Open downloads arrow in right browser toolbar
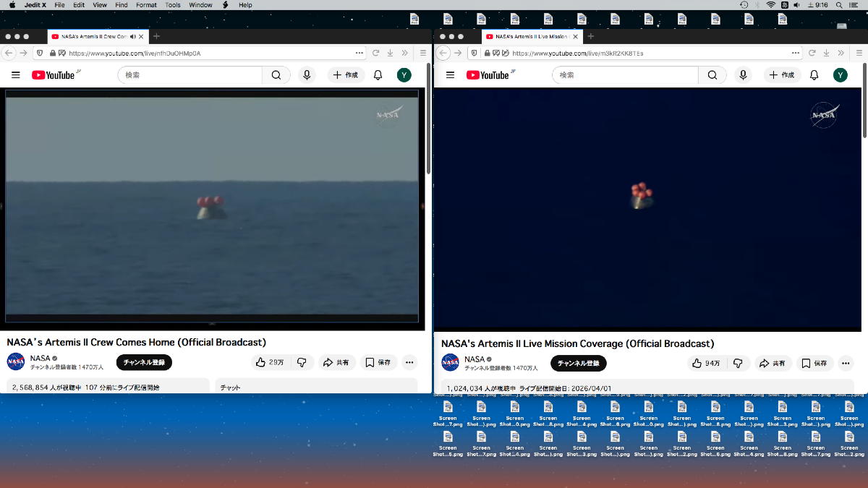This screenshot has width=868, height=488. (825, 53)
